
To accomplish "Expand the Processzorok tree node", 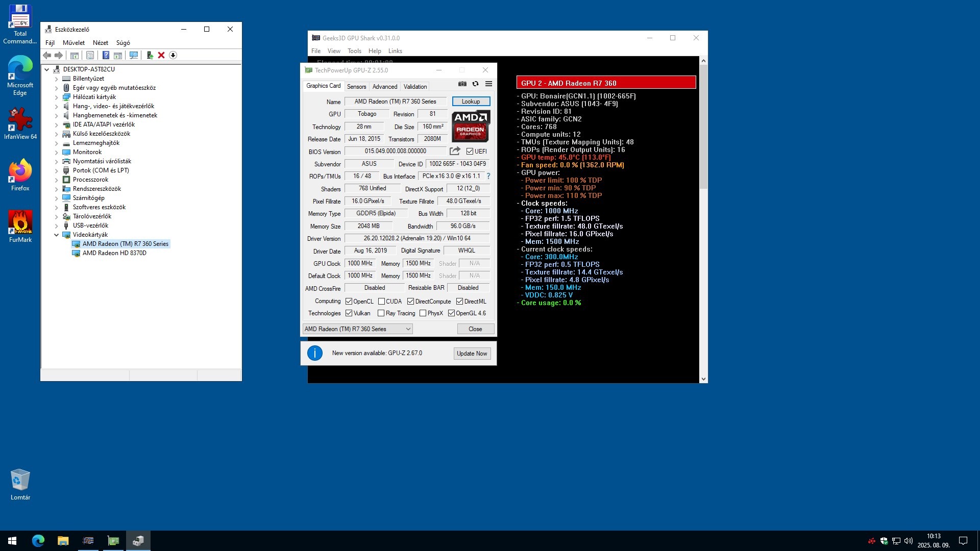I will click(57, 180).
